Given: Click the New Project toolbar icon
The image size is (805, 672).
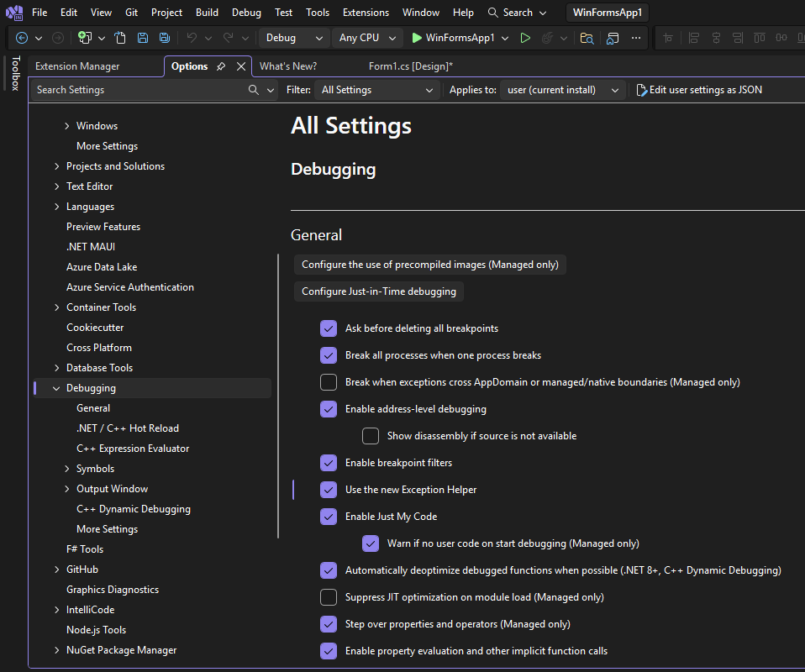Looking at the screenshot, I should (x=85, y=38).
